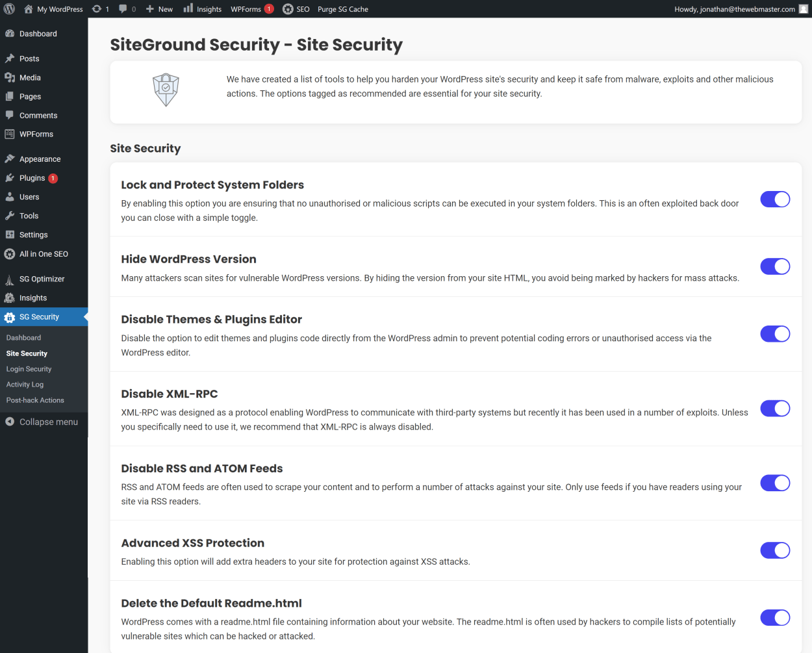The width and height of the screenshot is (812, 653).
Task: Toggle the Disable XML-RPC switch
Action: (775, 409)
